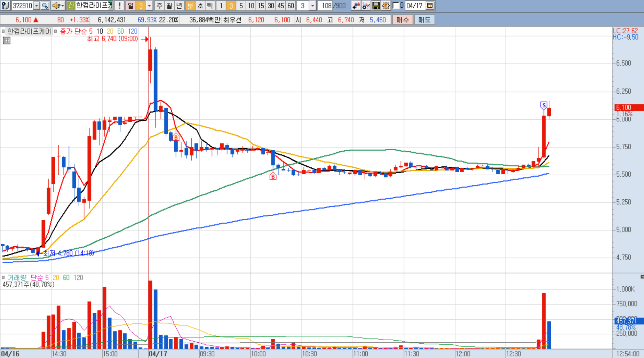The height and width of the screenshot is (358, 644).
Task: Click the custom interval box showing 3
Action: pos(303,6)
